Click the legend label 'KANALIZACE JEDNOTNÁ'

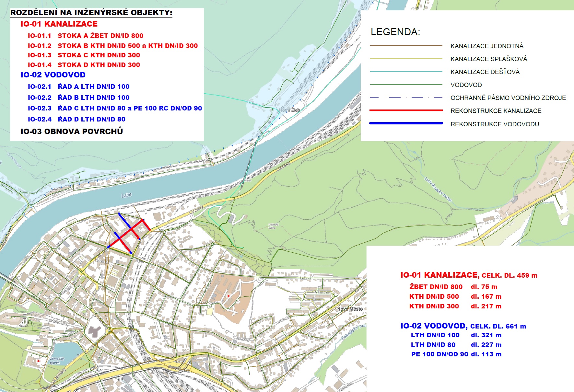click(x=487, y=46)
